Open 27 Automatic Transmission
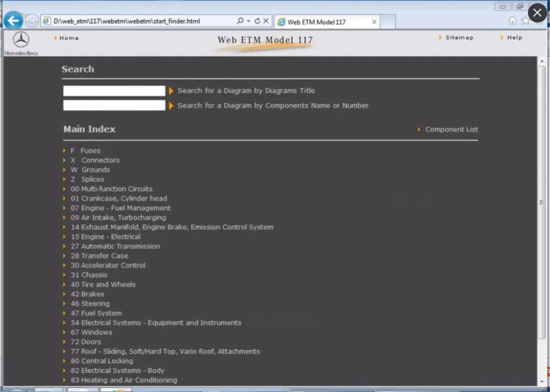 click(115, 246)
